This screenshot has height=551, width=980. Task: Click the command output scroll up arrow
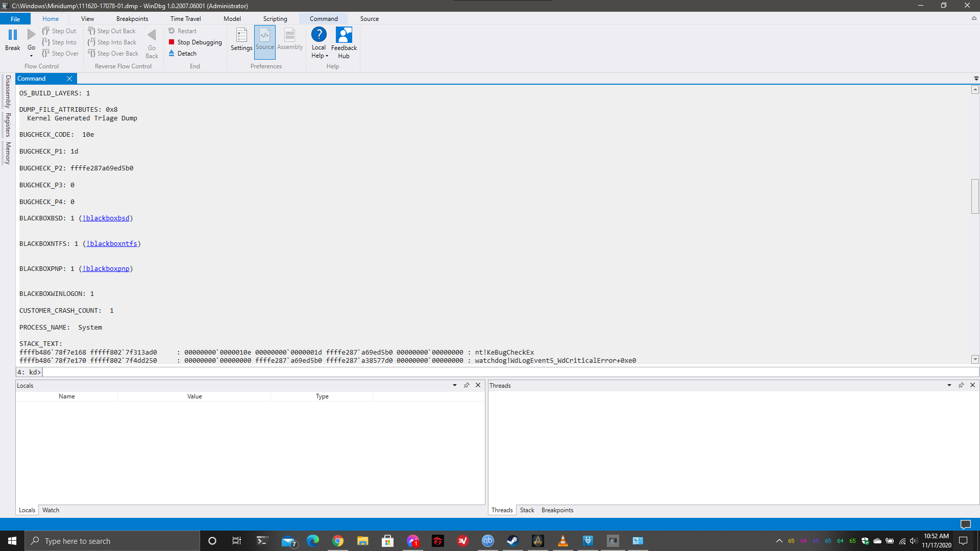(x=975, y=90)
